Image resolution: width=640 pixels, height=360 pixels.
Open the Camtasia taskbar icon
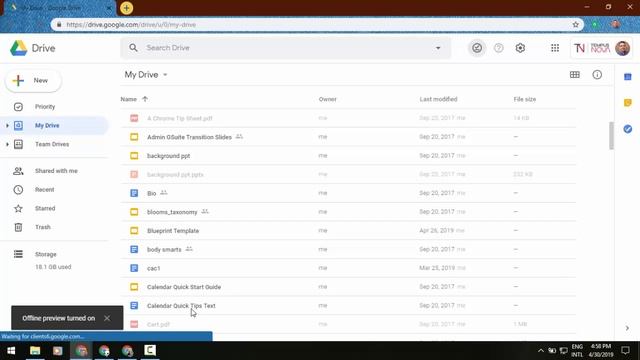click(150, 351)
